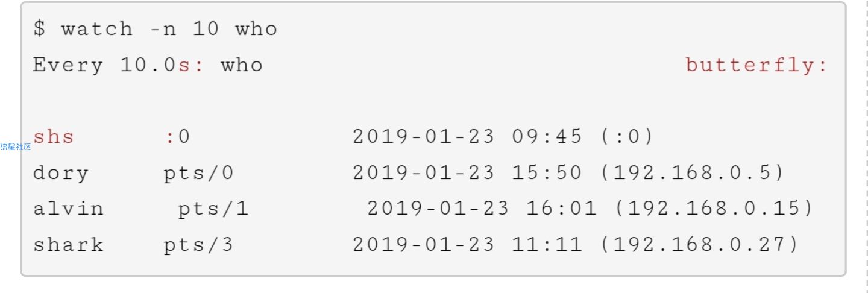Click the 'pts/0' terminal for dory
868x293 pixels.
[198, 174]
